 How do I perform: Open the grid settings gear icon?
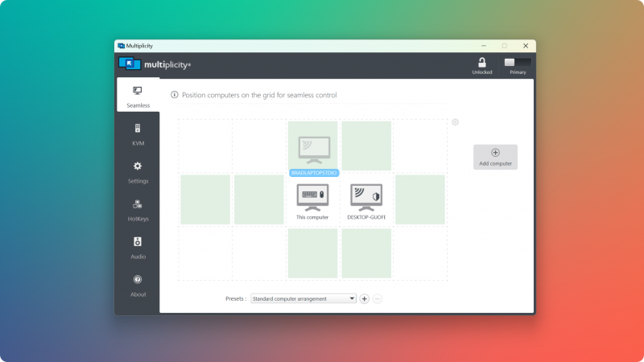pyautogui.click(x=455, y=122)
